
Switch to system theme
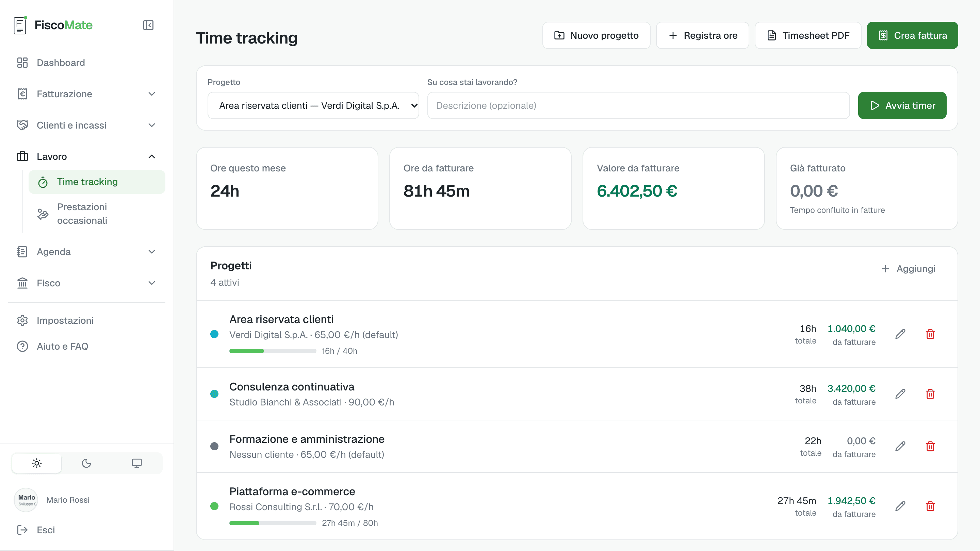click(136, 463)
